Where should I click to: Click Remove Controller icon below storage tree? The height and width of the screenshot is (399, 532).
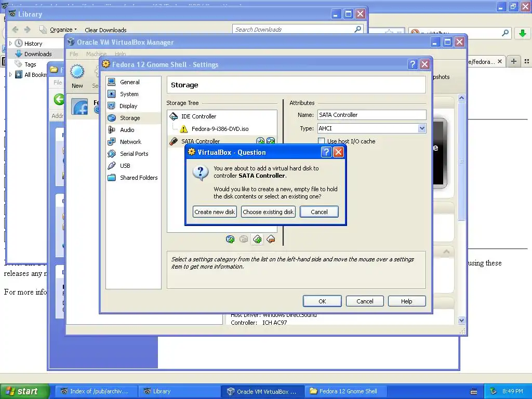pyautogui.click(x=271, y=240)
